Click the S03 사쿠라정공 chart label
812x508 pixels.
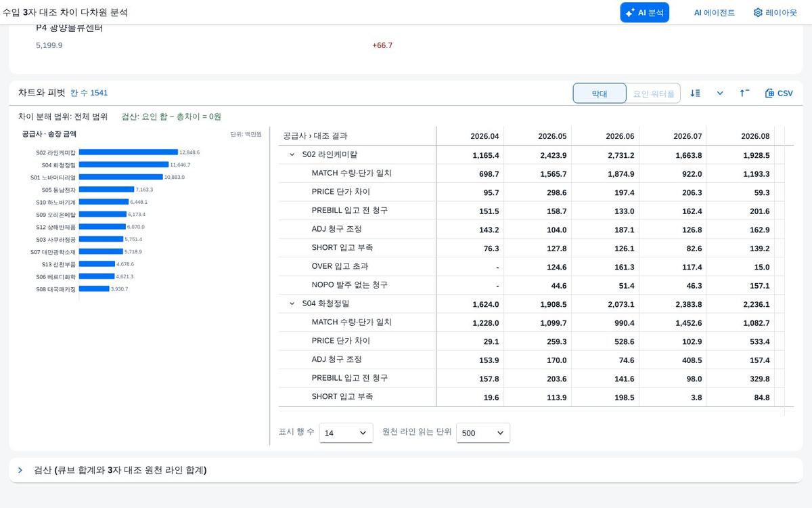coord(56,240)
